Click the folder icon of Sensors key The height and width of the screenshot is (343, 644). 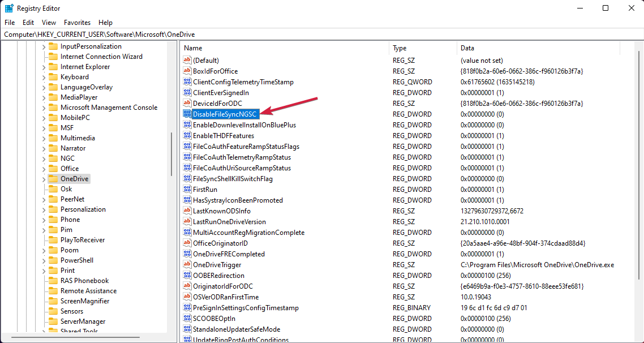point(53,311)
